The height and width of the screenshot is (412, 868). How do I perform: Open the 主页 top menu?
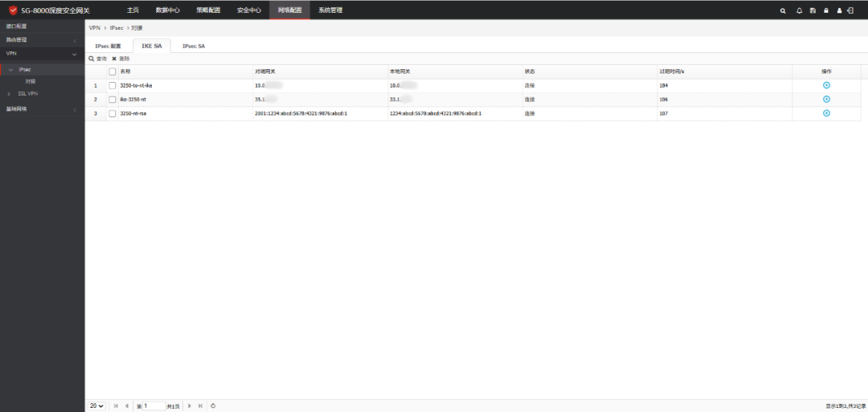click(x=133, y=10)
